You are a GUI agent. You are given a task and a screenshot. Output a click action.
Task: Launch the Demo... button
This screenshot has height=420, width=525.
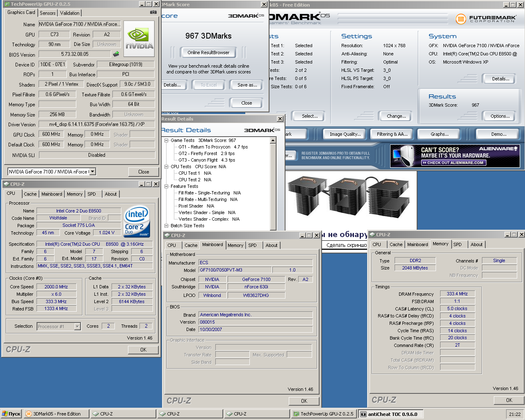(499, 134)
